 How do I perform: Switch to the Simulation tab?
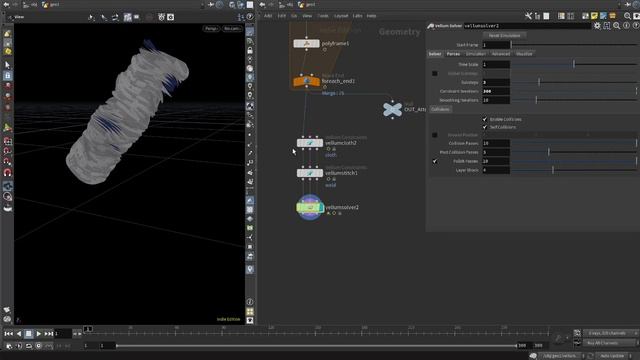476,54
